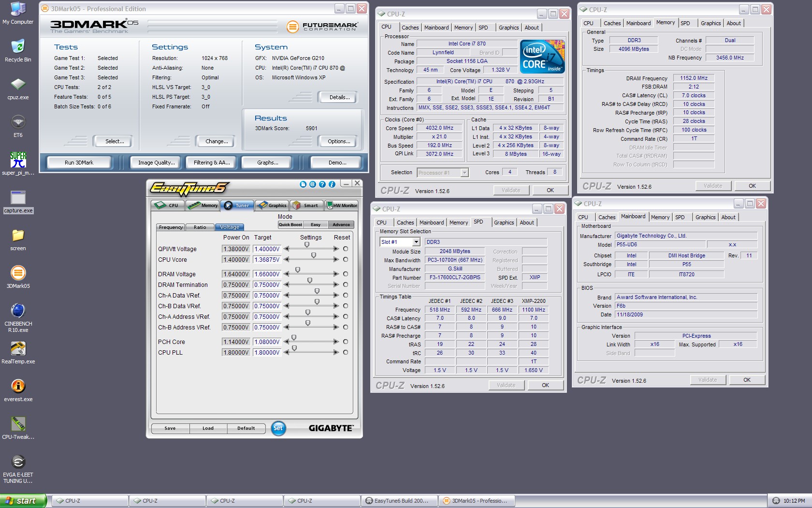Select the 3DMark05 desktop shortcut
Image resolution: width=812 pixels, height=508 pixels.
pos(18,277)
